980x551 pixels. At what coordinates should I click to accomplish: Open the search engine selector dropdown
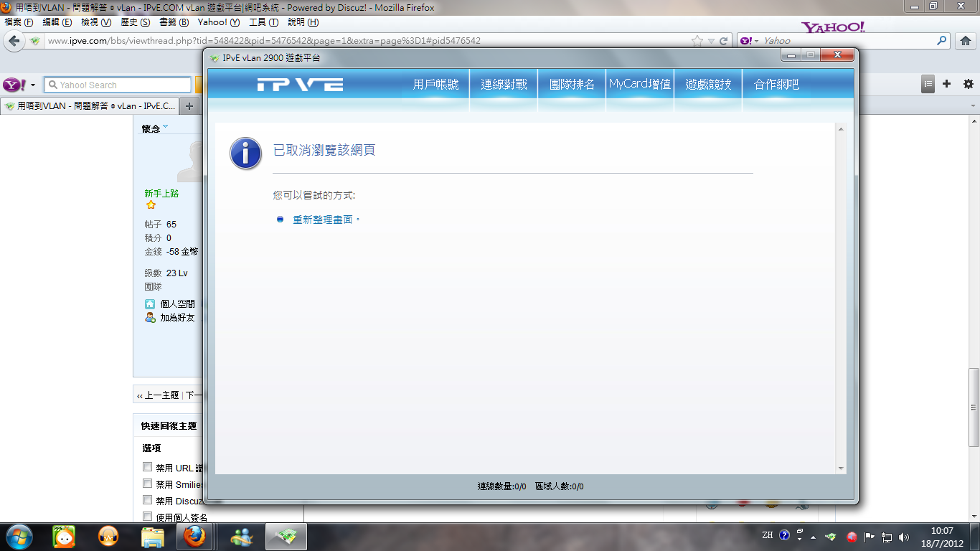pyautogui.click(x=757, y=41)
